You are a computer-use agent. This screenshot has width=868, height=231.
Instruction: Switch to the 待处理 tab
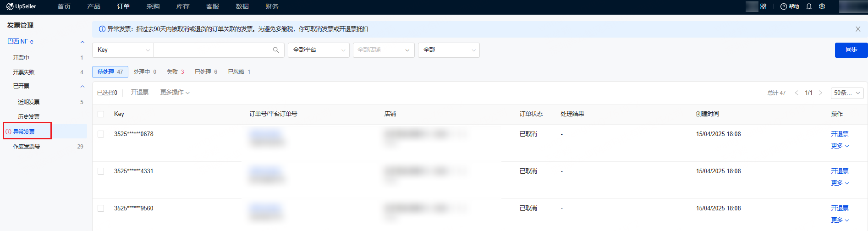click(x=110, y=72)
